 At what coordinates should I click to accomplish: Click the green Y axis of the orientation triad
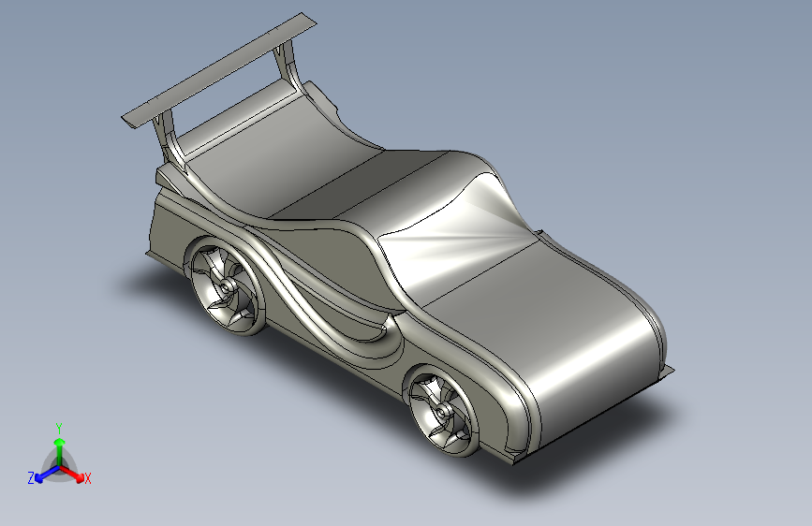point(59,451)
